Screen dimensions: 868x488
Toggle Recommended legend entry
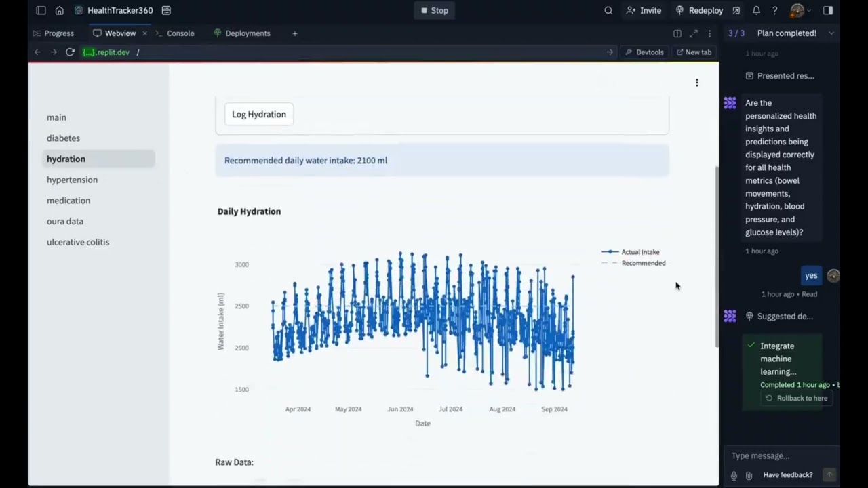(634, 263)
